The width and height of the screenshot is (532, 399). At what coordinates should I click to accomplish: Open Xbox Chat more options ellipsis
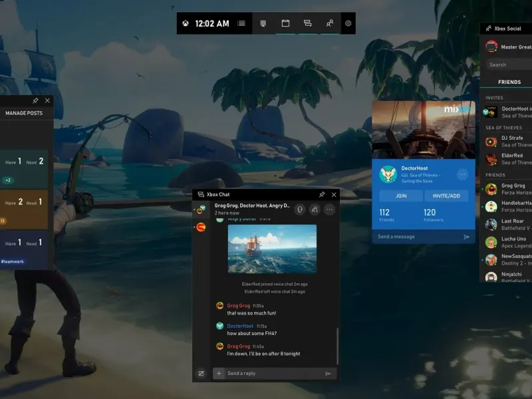tap(329, 209)
